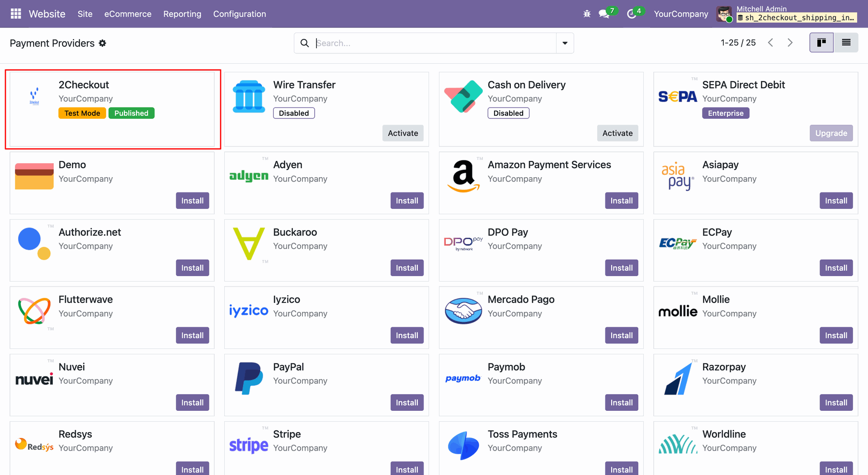
Task: Go to previous page of providers
Action: 771,42
